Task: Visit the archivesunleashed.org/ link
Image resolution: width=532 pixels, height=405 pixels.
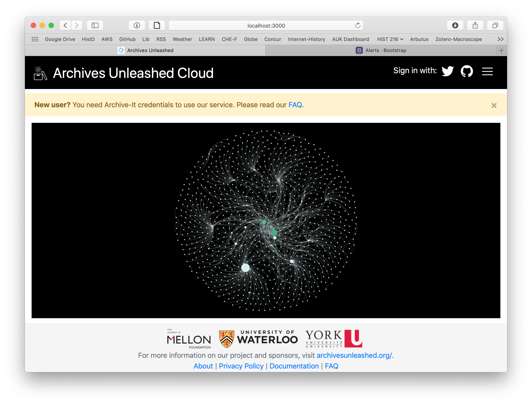Action: pos(354,355)
